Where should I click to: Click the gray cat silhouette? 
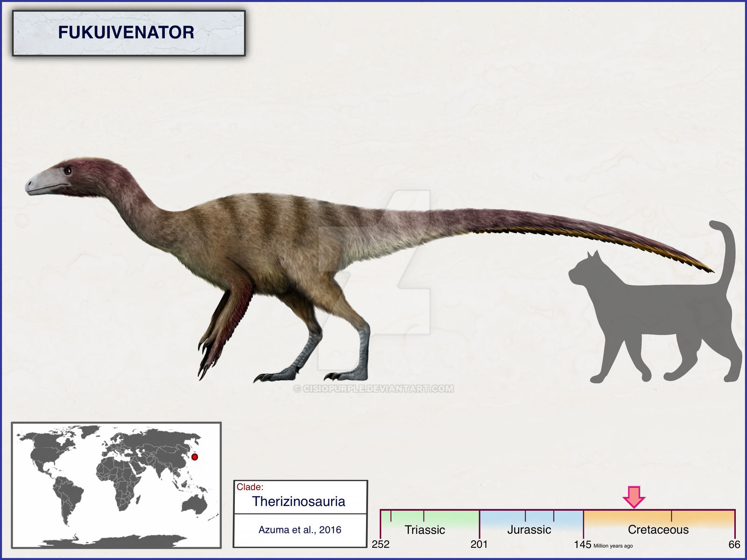tap(655, 302)
